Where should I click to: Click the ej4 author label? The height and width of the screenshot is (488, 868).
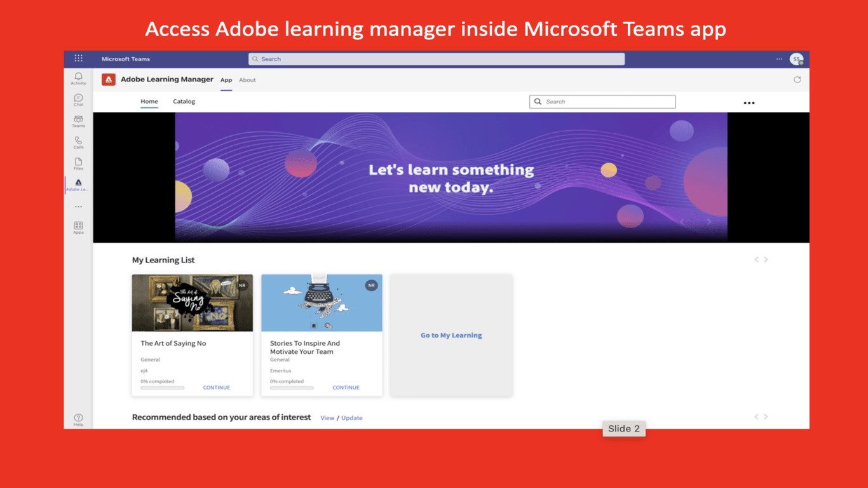coord(144,370)
